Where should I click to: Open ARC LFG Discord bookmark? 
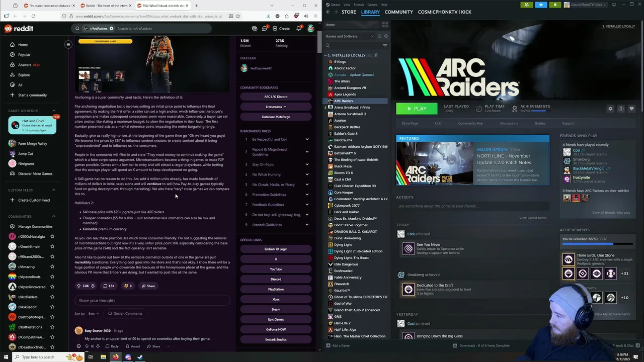point(276,97)
